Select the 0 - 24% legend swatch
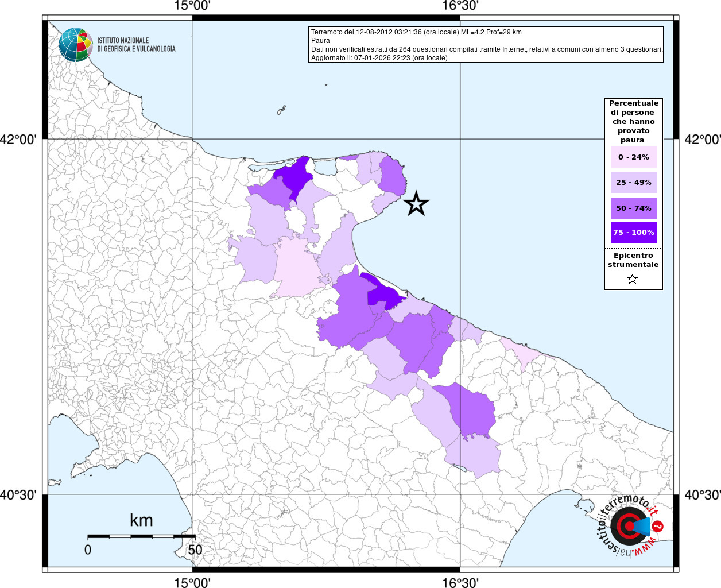721x588 pixels. pyautogui.click(x=634, y=157)
